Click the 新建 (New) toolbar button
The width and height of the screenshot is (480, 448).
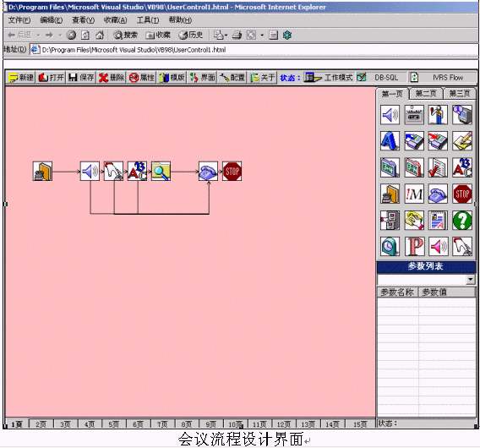click(21, 78)
